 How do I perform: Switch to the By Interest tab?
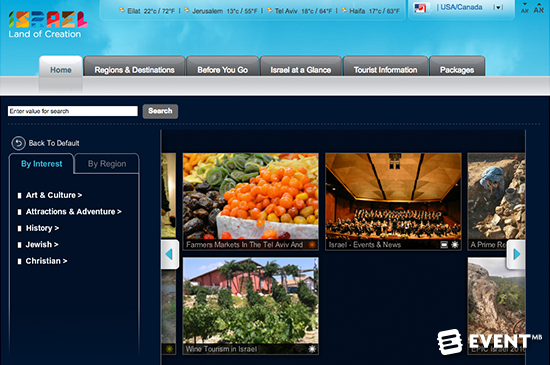pos(41,164)
